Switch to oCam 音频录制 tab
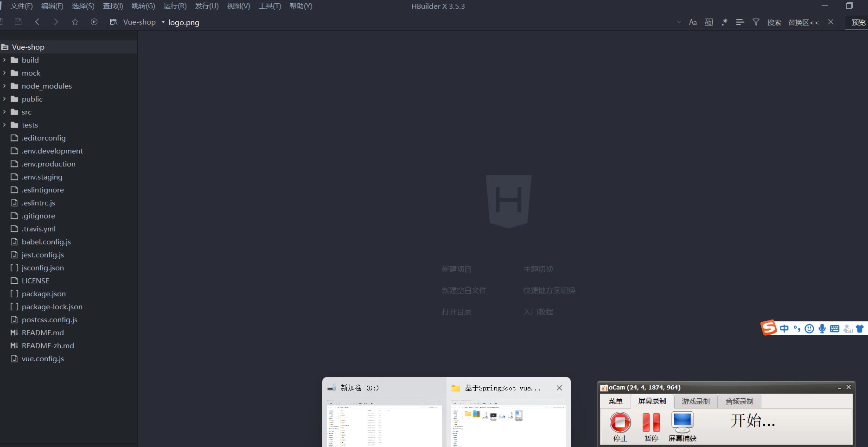Screen dimensions: 868x447 (739, 401)
